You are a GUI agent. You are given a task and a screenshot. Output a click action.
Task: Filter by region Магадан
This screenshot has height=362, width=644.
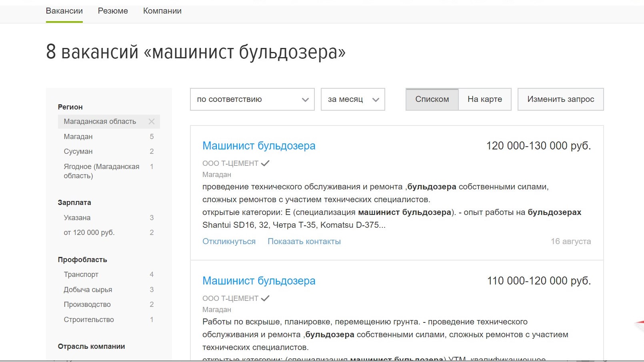(78, 137)
